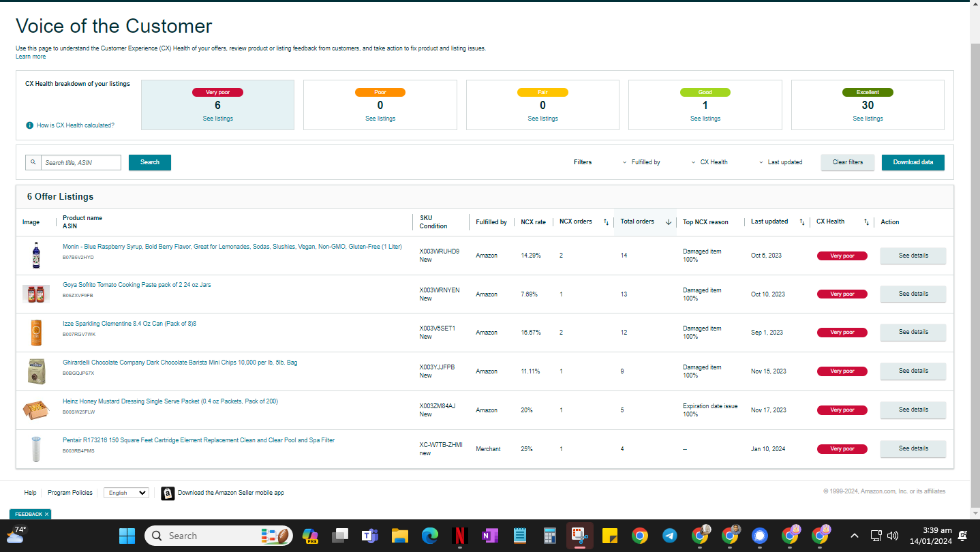Switch to the Snipping Tool on the taskbar
This screenshot has height=552, width=980.
click(x=580, y=536)
